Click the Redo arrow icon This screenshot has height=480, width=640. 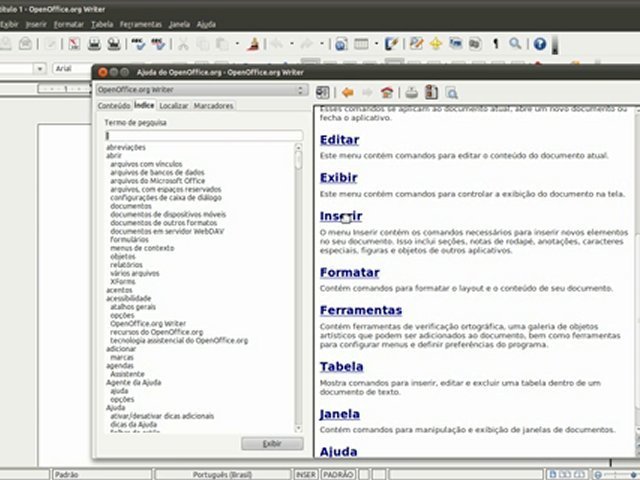[x=307, y=44]
